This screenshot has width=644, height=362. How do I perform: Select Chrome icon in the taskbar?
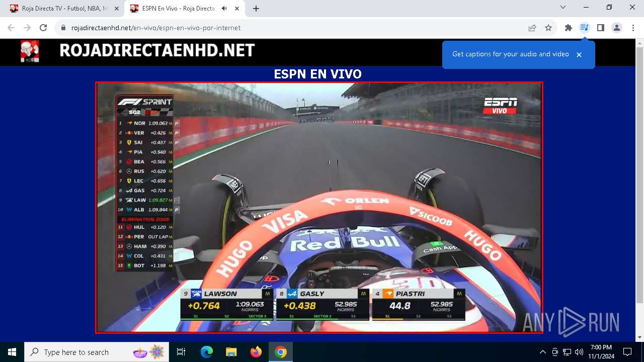281,352
